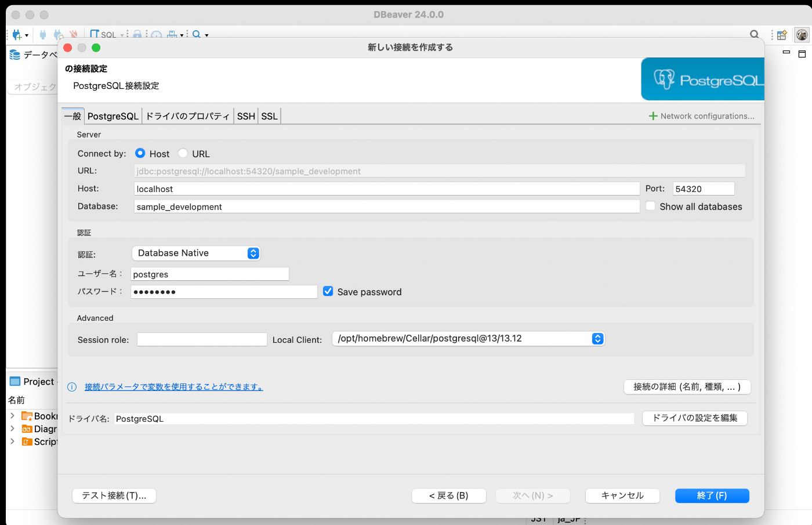Click the schema structure icon in toolbar

coord(172,35)
